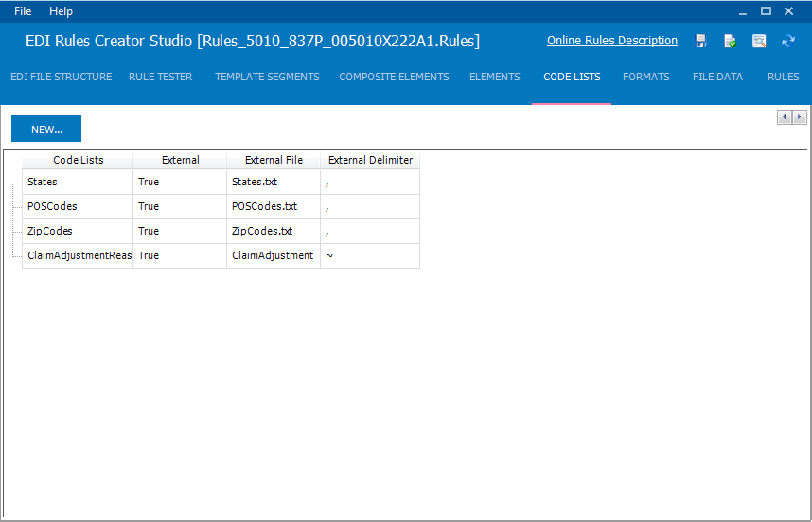Switch to the FILE DATA tab
This screenshot has height=522, width=812.
point(717,77)
